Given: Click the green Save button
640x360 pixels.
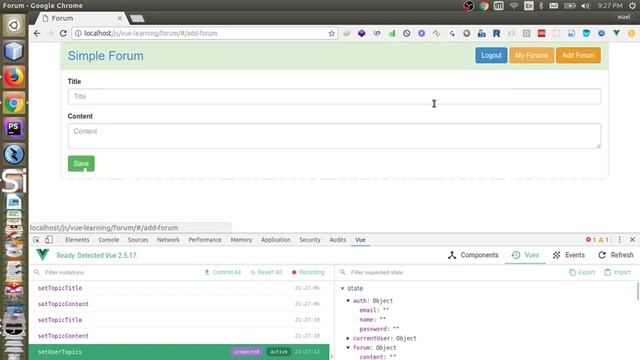Looking at the screenshot, I should (x=81, y=164).
